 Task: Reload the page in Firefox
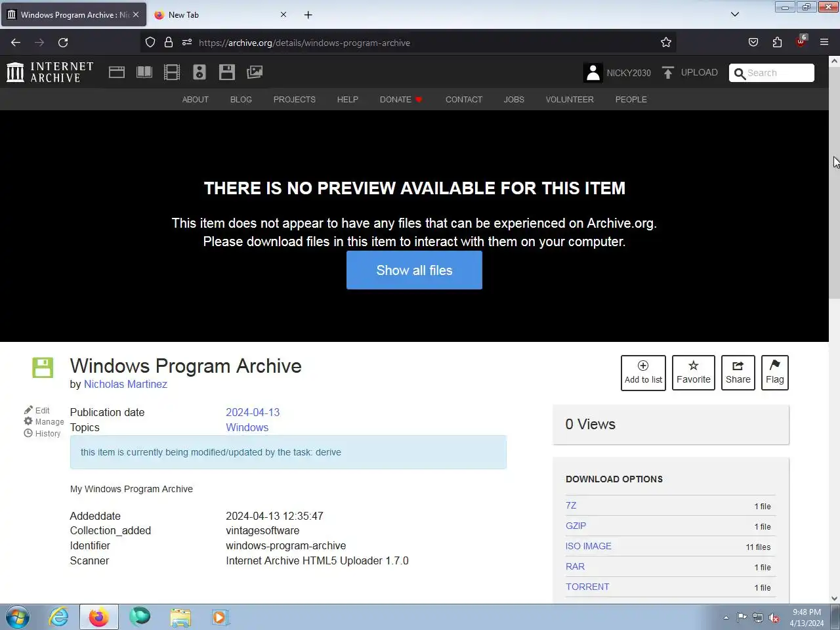tap(63, 43)
